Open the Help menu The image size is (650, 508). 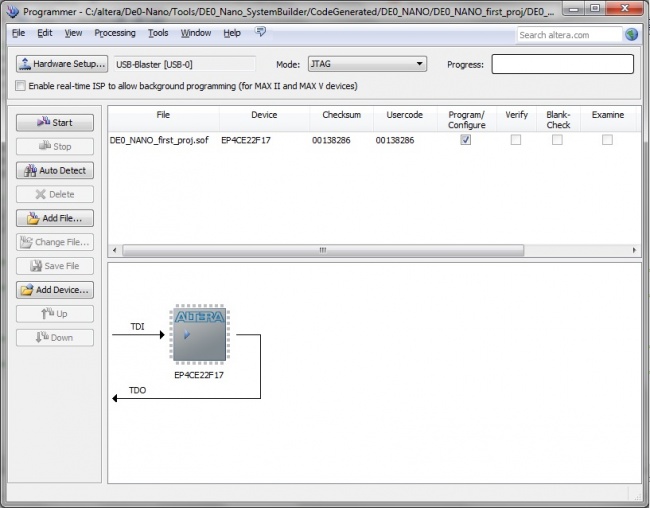point(232,33)
